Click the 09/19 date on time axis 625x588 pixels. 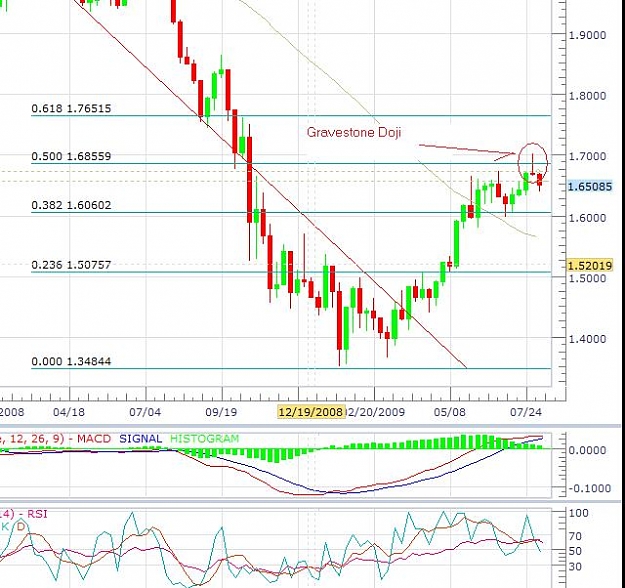(221, 412)
